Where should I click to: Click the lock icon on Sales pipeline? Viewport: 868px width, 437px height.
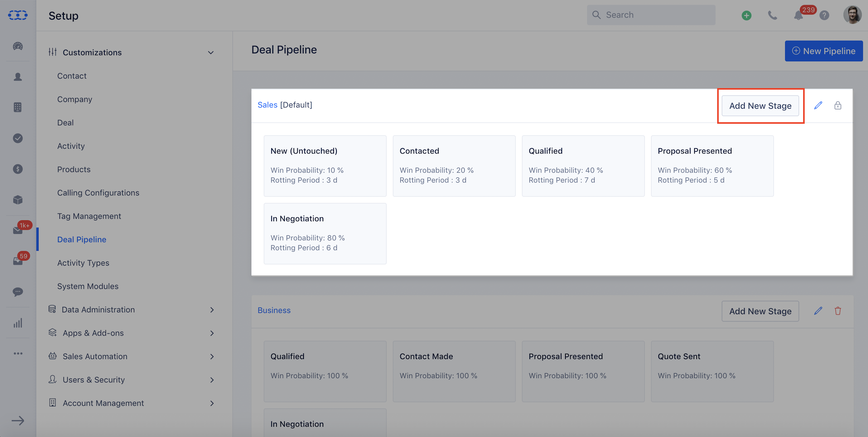tap(838, 106)
